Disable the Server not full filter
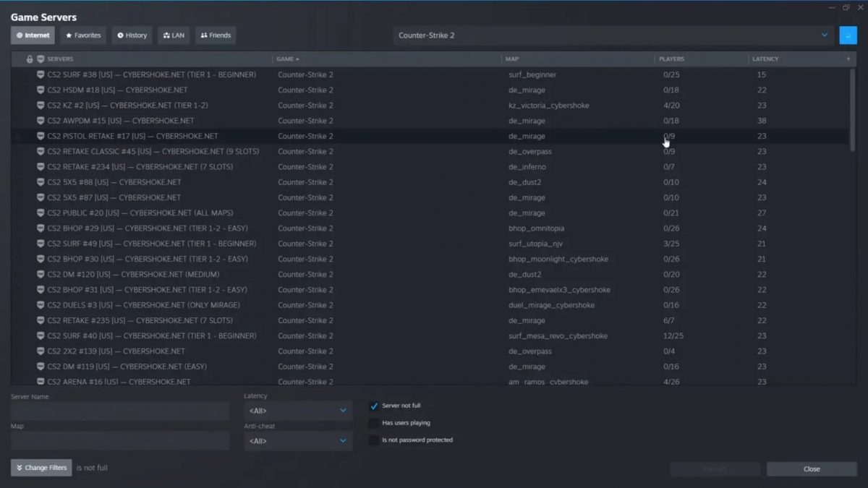Viewport: 868px width, 488px height. (x=374, y=406)
